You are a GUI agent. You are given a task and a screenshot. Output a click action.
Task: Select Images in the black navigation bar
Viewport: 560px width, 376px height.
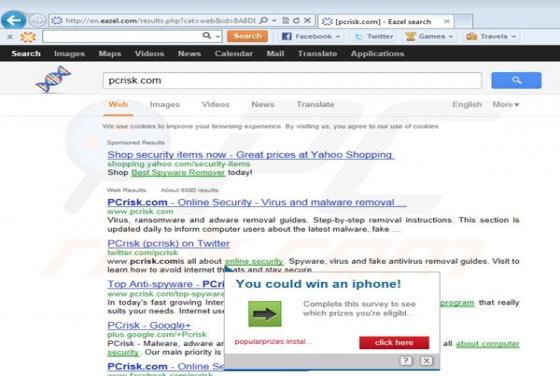click(69, 54)
